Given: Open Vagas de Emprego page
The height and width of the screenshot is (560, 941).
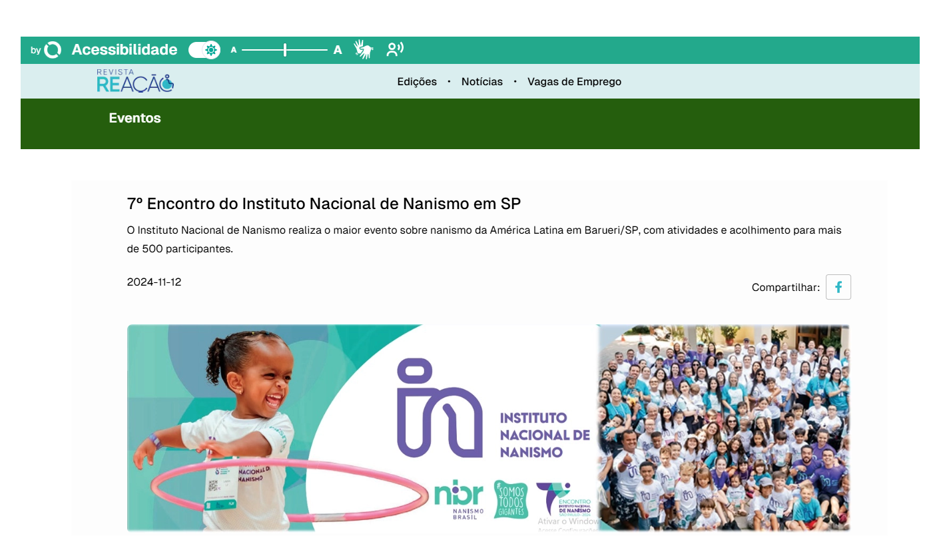Looking at the screenshot, I should click(x=574, y=81).
